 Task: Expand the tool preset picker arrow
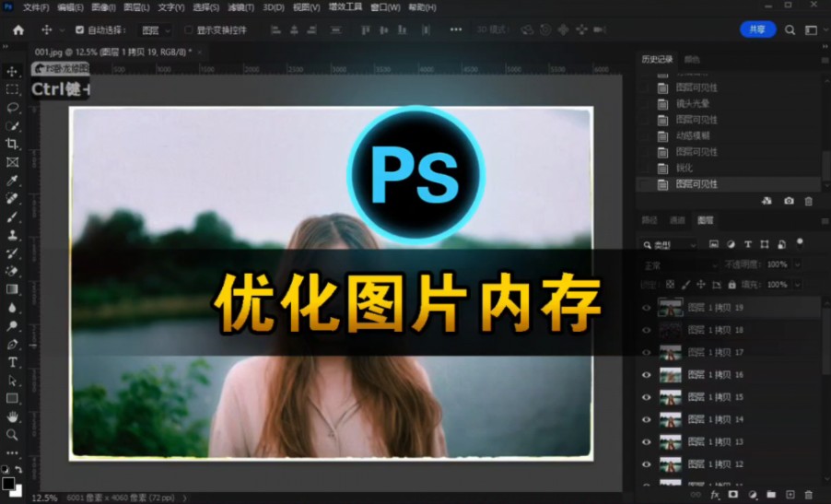pyautogui.click(x=62, y=30)
